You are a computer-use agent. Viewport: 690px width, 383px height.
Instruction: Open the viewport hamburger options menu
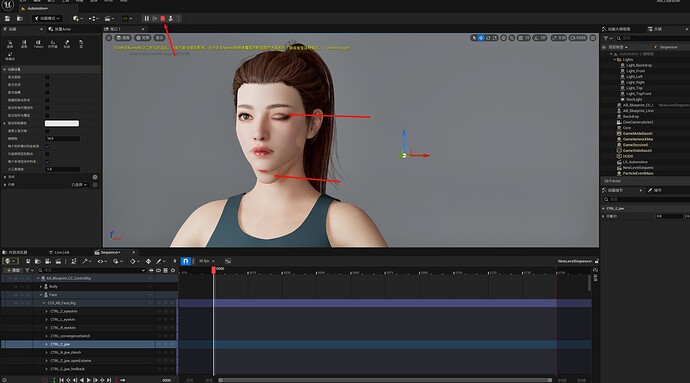click(109, 38)
